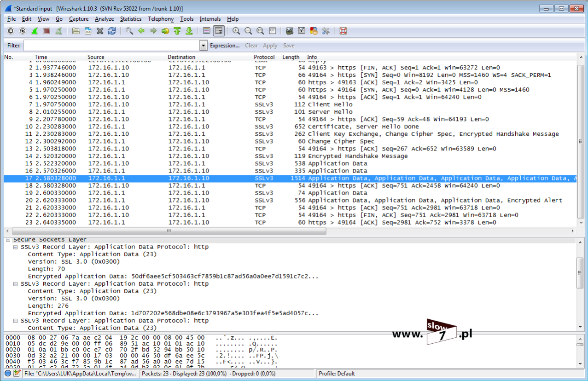Open coloring rules editor
Image resolution: width=588 pixels, height=381 pixels.
pyautogui.click(x=314, y=31)
